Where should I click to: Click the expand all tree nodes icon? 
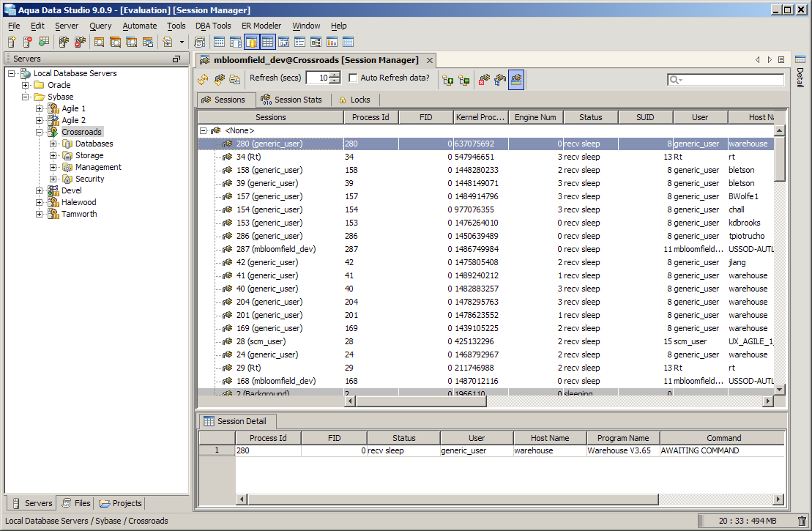coord(447,79)
